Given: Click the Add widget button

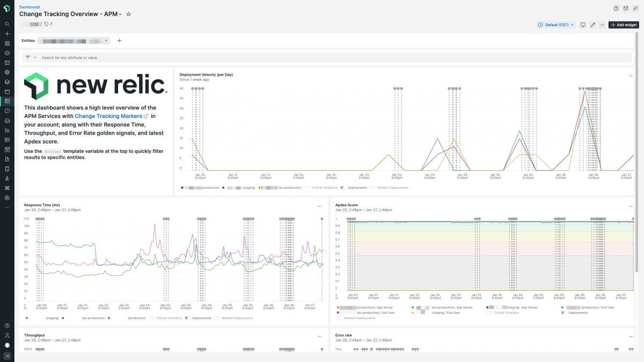Looking at the screenshot, I should 623,25.
